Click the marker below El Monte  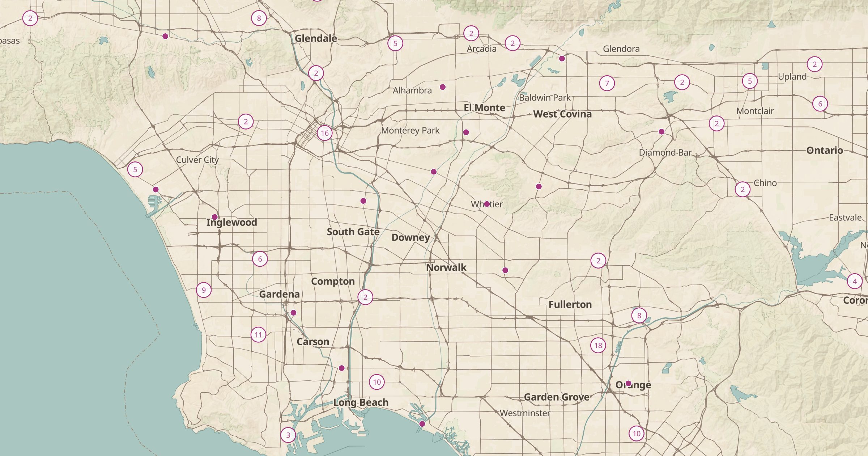466,132
